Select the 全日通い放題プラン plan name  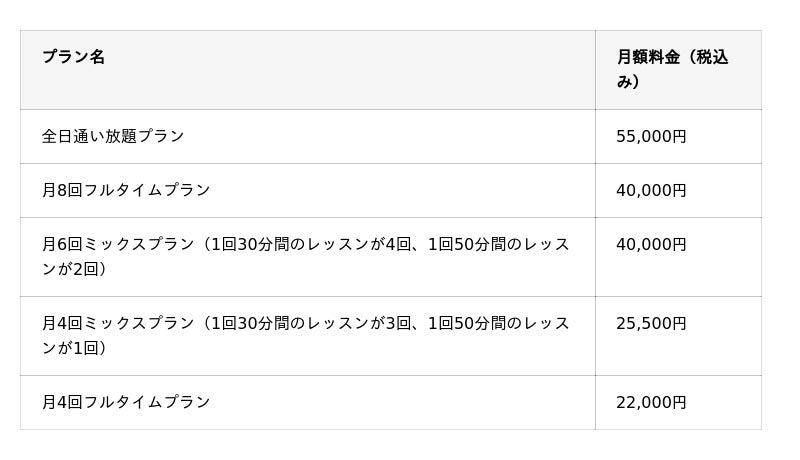coord(113,136)
